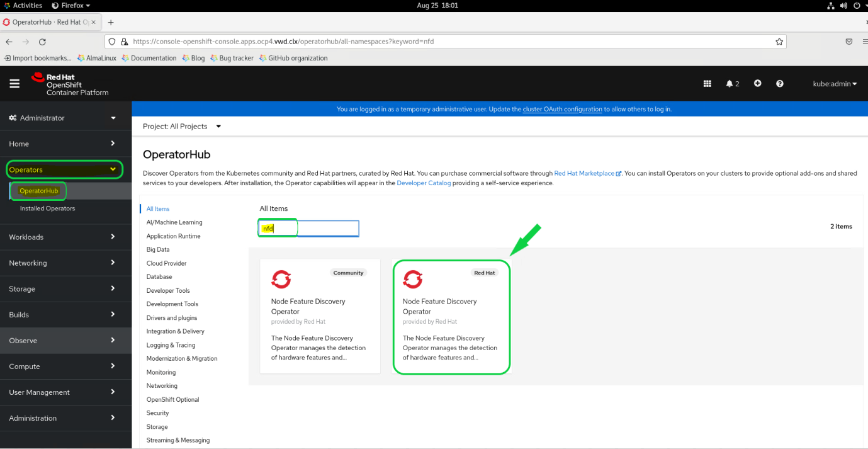Select AI/Machine Learning category

174,222
